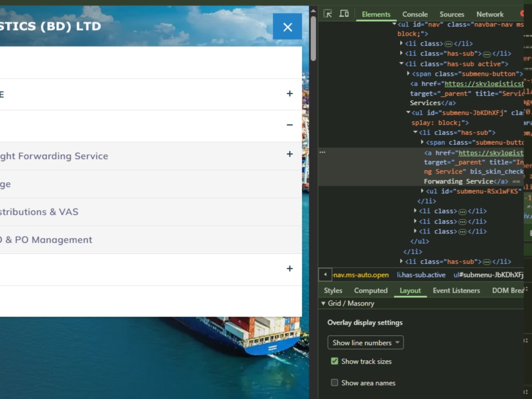
Task: Collapse the ul id="nav" DOM node
Action: click(394, 24)
